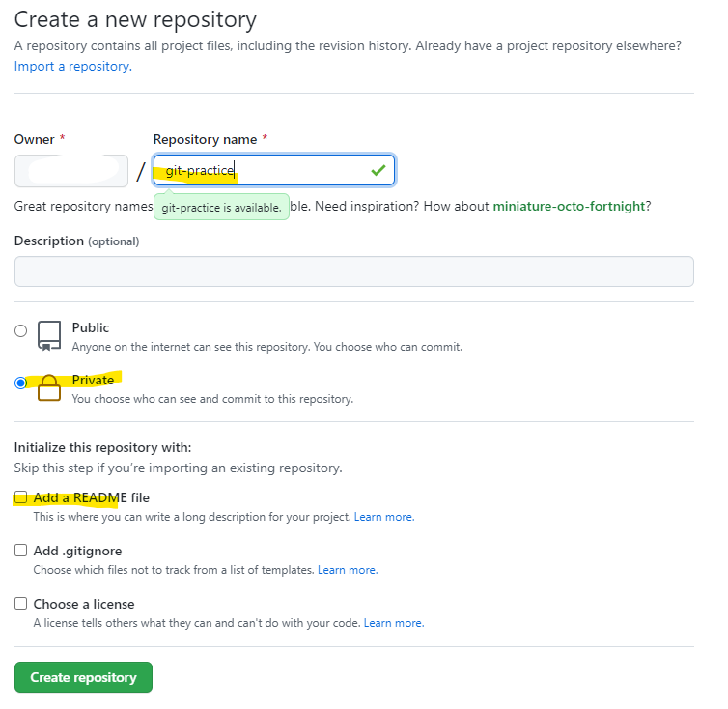Open Learn more link about README

pos(384,517)
